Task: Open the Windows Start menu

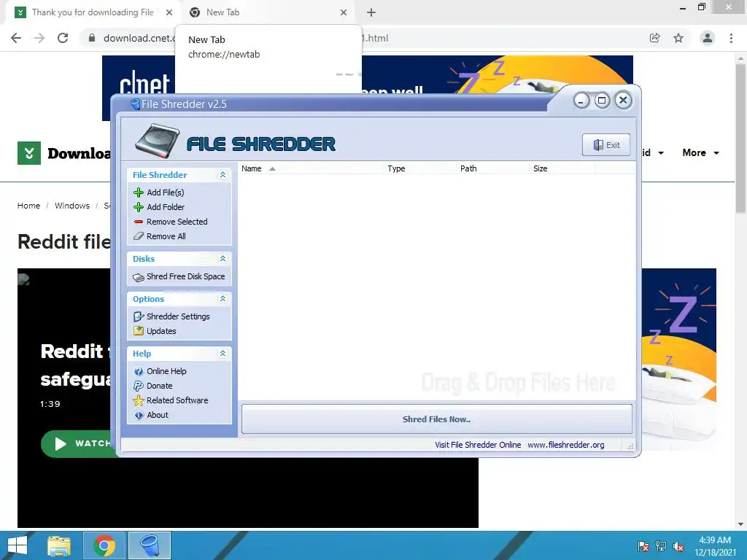Action: point(18,545)
